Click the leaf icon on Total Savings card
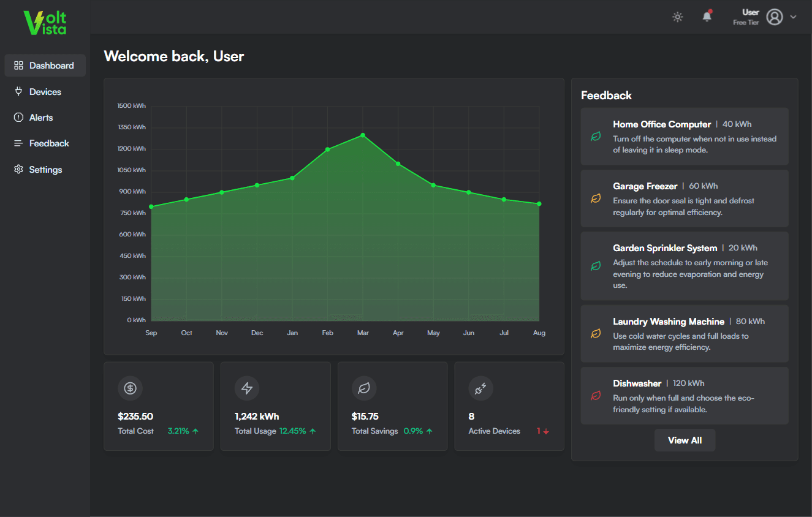Screen dimensions: 812x517 tap(364, 388)
